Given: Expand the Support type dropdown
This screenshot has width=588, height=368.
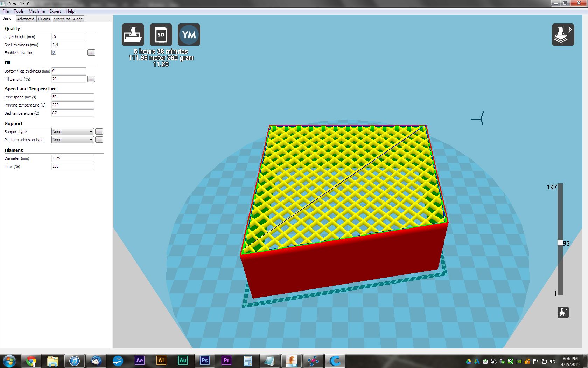Looking at the screenshot, I should (x=72, y=132).
